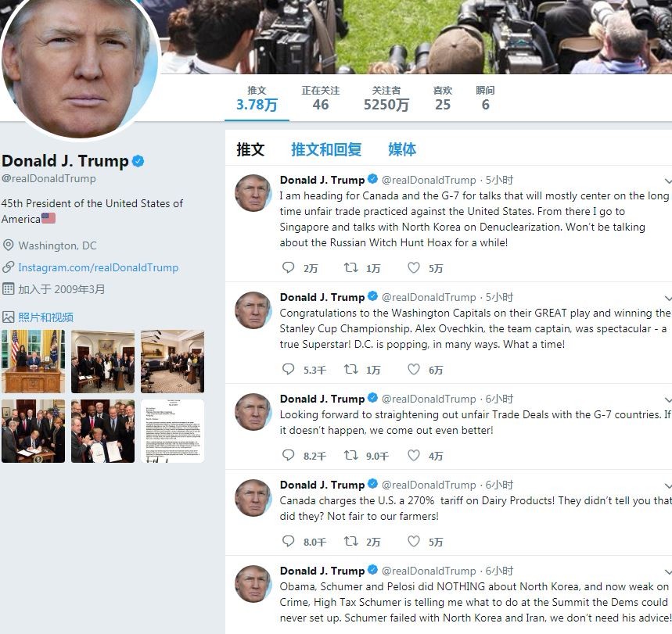Expand options on the first tweet
The image size is (672, 634).
[668, 181]
